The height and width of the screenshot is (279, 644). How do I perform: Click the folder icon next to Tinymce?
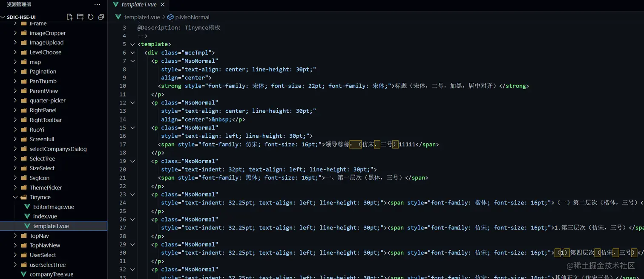tap(24, 197)
